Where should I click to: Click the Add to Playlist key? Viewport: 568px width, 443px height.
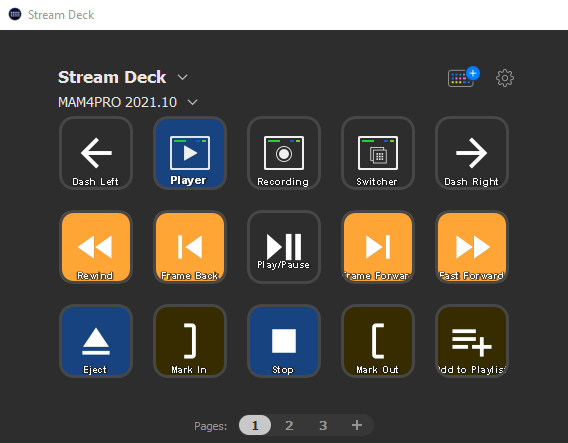pos(472,341)
